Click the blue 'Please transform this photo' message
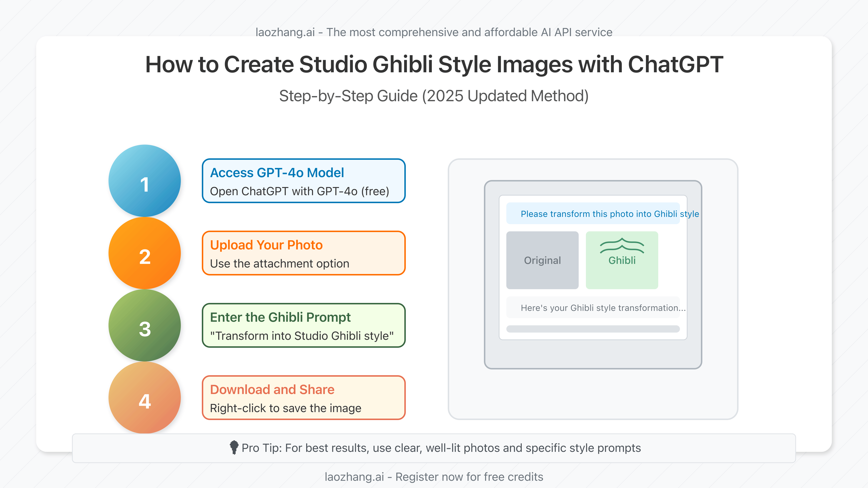868x488 pixels. tap(593, 214)
